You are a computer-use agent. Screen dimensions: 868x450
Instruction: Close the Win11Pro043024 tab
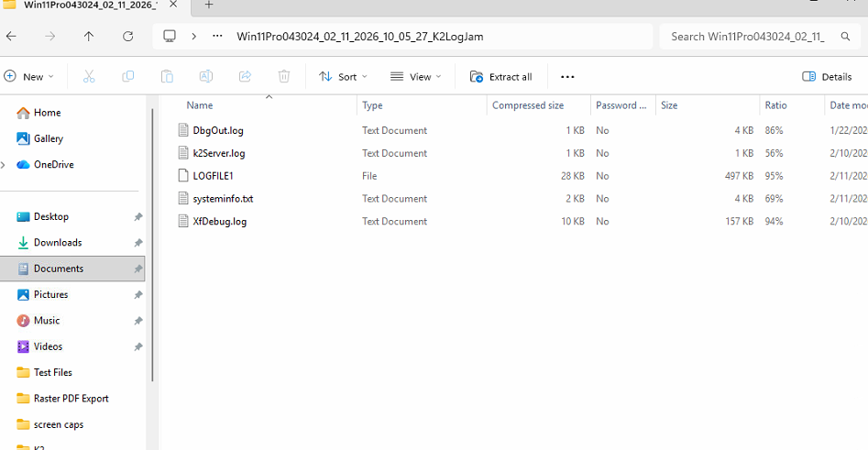coord(173,5)
